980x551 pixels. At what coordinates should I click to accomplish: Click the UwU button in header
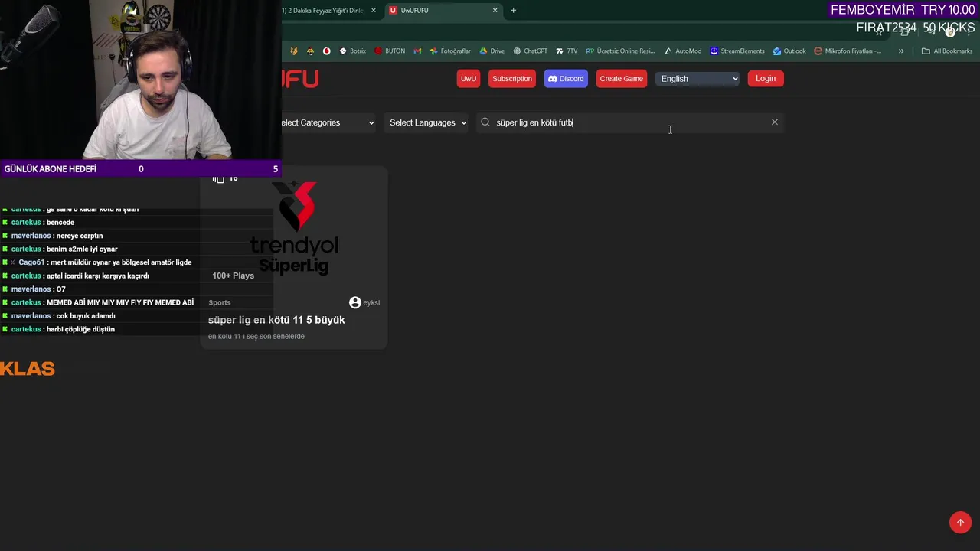[469, 79]
